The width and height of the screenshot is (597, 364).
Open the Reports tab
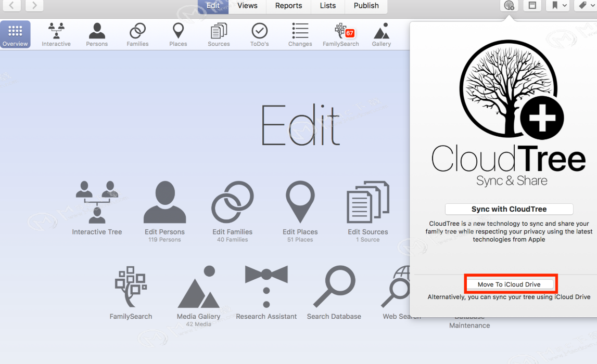click(x=288, y=6)
